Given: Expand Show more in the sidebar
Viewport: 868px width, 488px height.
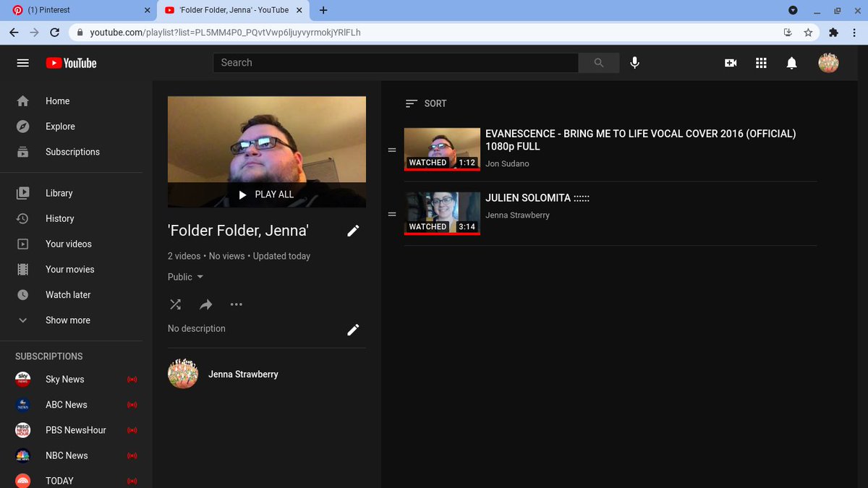Looking at the screenshot, I should [71, 320].
